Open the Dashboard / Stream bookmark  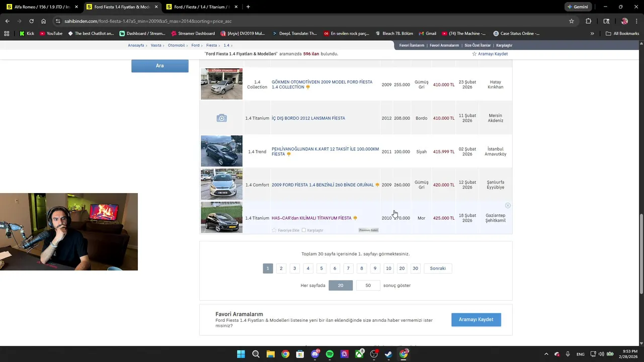coord(142,33)
